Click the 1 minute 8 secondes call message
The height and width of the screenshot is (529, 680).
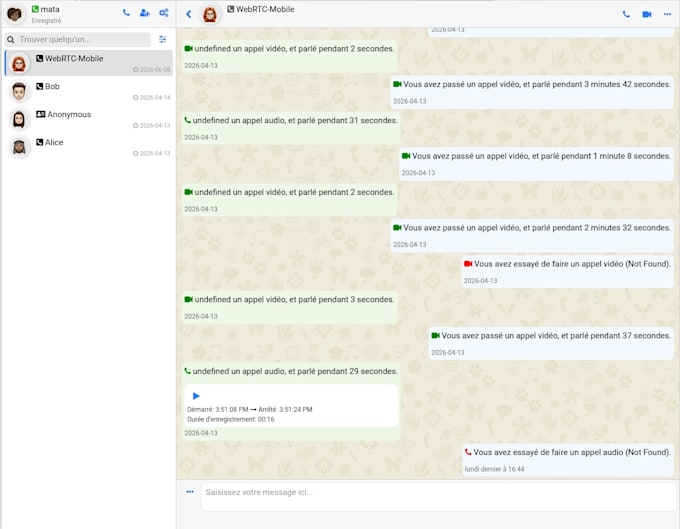pos(536,163)
